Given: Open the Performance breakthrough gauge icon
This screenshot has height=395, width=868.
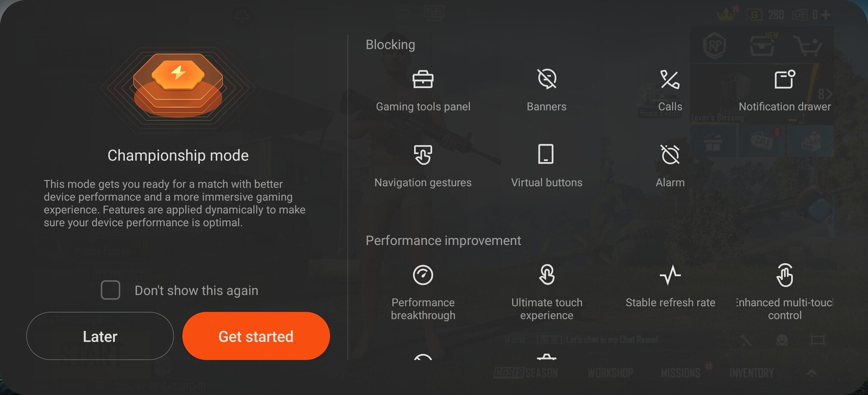Looking at the screenshot, I should [x=423, y=275].
